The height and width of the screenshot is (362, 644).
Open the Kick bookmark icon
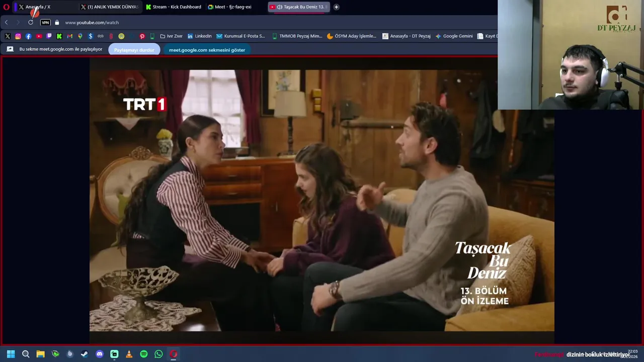pos(59,36)
